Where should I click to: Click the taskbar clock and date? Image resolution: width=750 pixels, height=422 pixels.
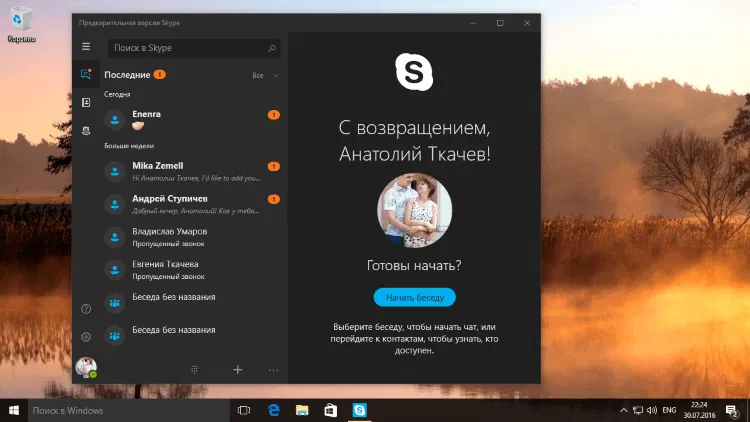(699, 410)
